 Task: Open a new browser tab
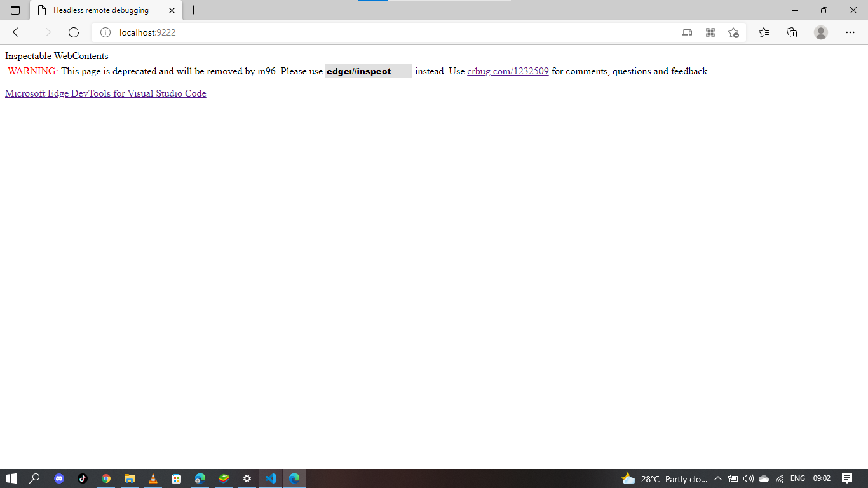tap(193, 10)
